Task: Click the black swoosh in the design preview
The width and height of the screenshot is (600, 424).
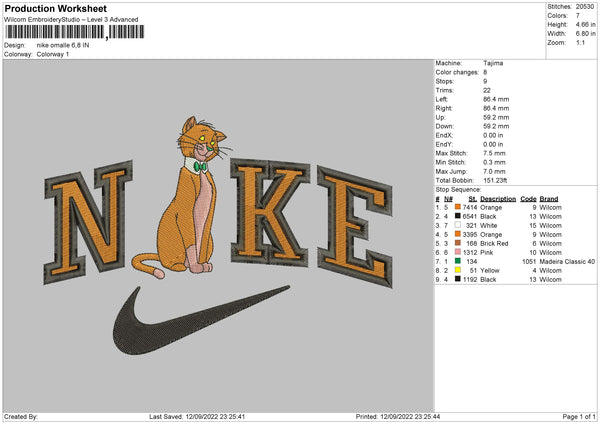Action: point(201,320)
